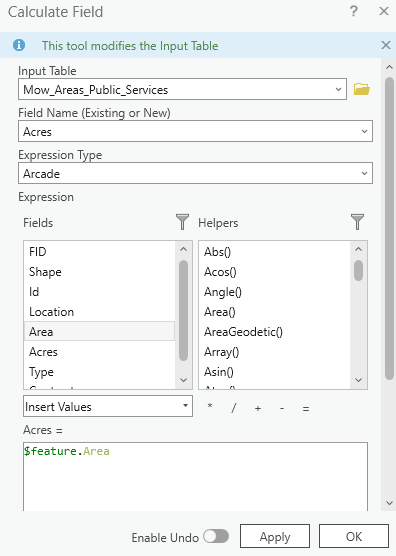This screenshot has width=396, height=556.
Task: Select FID in the Fields list
Action: click(99, 252)
